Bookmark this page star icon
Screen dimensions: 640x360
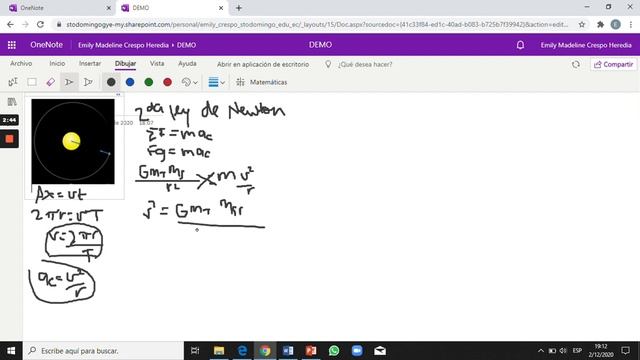point(582,24)
